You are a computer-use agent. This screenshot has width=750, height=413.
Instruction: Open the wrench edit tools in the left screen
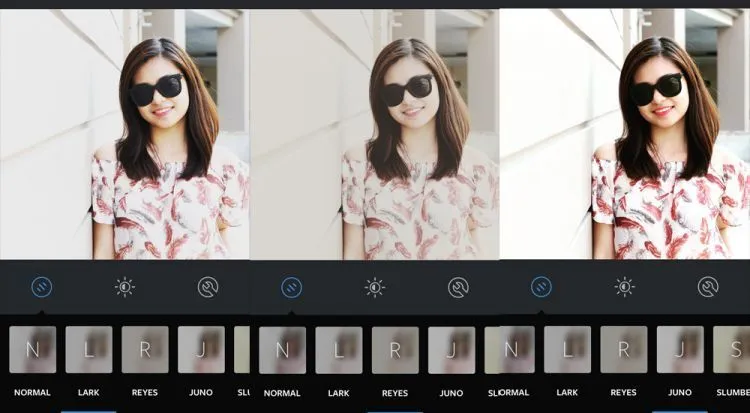tap(208, 287)
